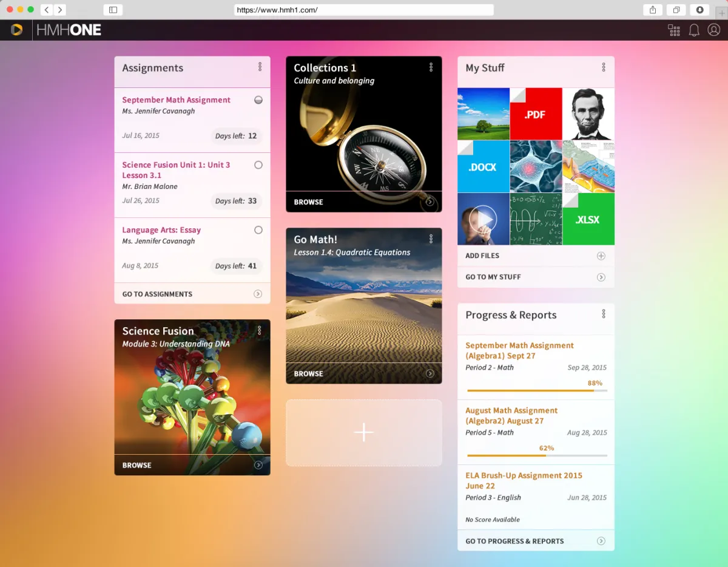
Task: Open August Math Assignment (Algebra2) report
Action: (x=511, y=416)
